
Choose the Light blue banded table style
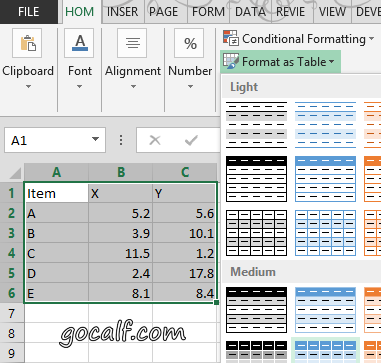pyautogui.click(x=325, y=125)
